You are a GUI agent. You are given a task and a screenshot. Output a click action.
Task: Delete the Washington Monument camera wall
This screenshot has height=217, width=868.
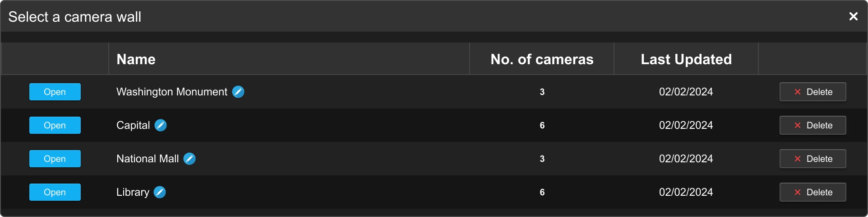pyautogui.click(x=813, y=92)
